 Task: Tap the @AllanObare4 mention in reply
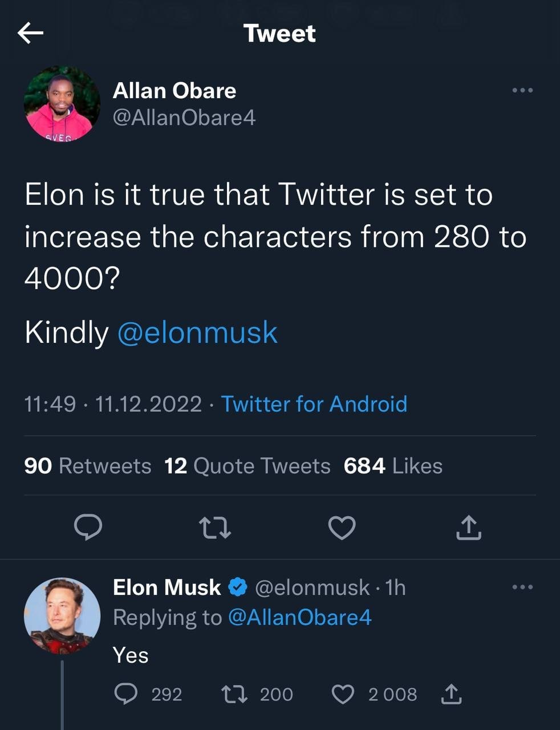(x=299, y=617)
